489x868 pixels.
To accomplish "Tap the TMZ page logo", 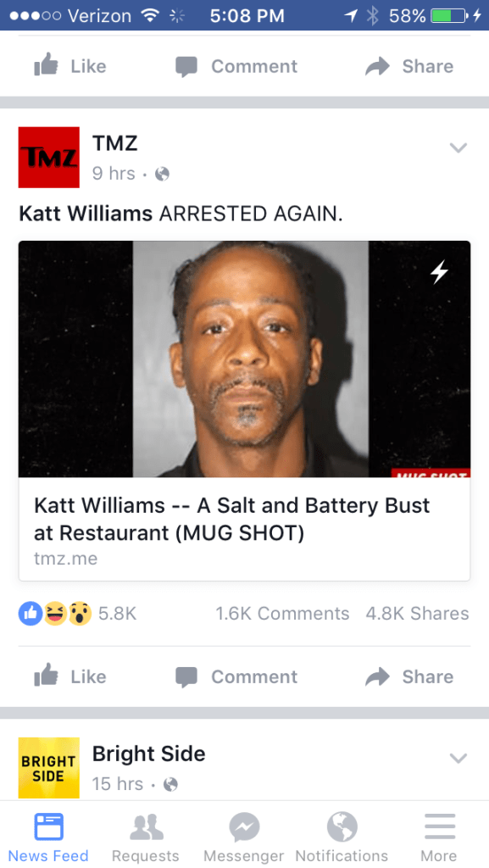I will click(x=48, y=157).
